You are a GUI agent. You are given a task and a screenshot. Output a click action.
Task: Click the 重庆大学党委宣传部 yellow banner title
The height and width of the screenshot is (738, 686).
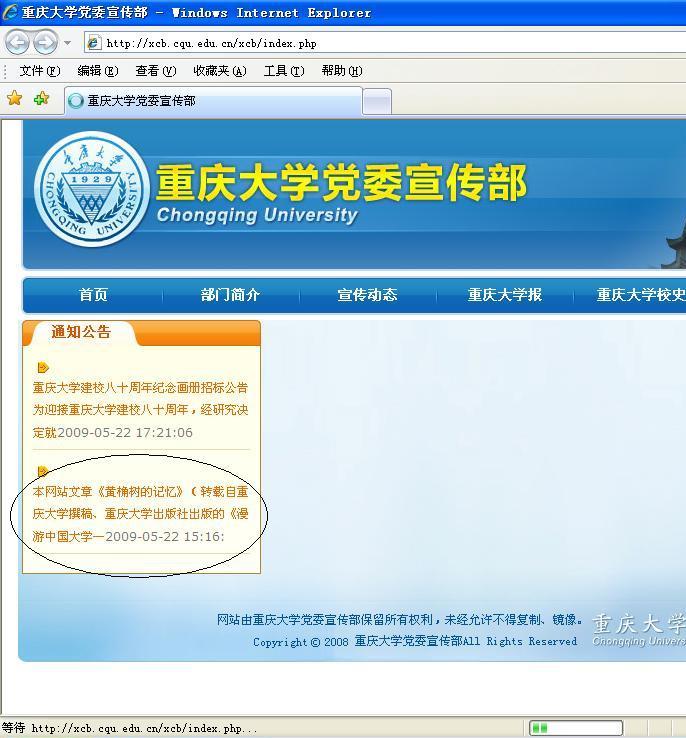341,183
